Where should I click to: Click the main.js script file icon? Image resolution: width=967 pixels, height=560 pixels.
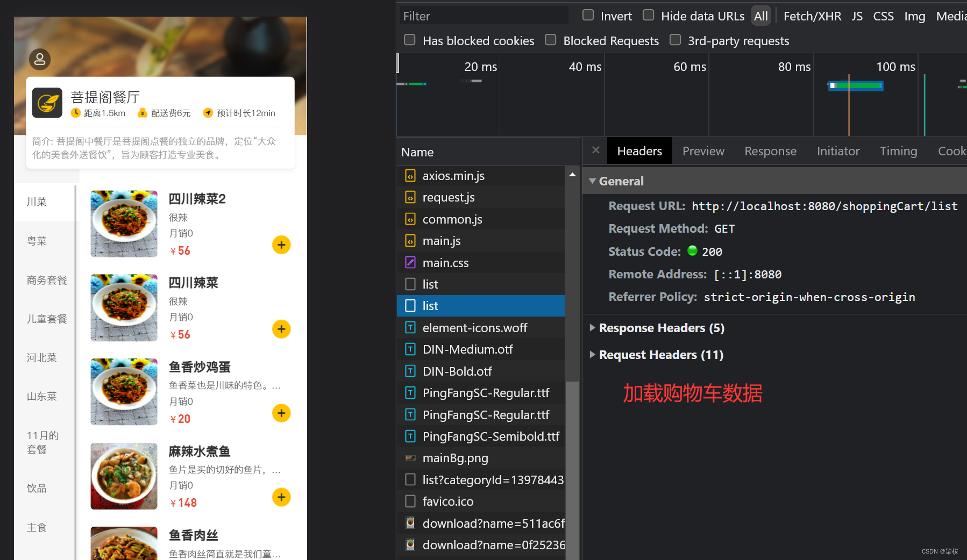pyautogui.click(x=410, y=241)
